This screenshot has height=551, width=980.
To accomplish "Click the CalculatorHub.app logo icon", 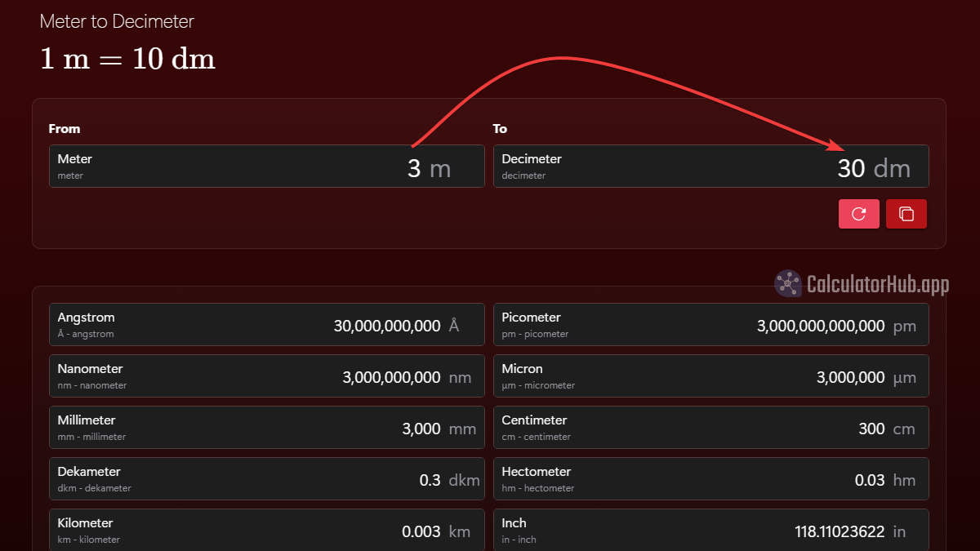I will pyautogui.click(x=786, y=284).
